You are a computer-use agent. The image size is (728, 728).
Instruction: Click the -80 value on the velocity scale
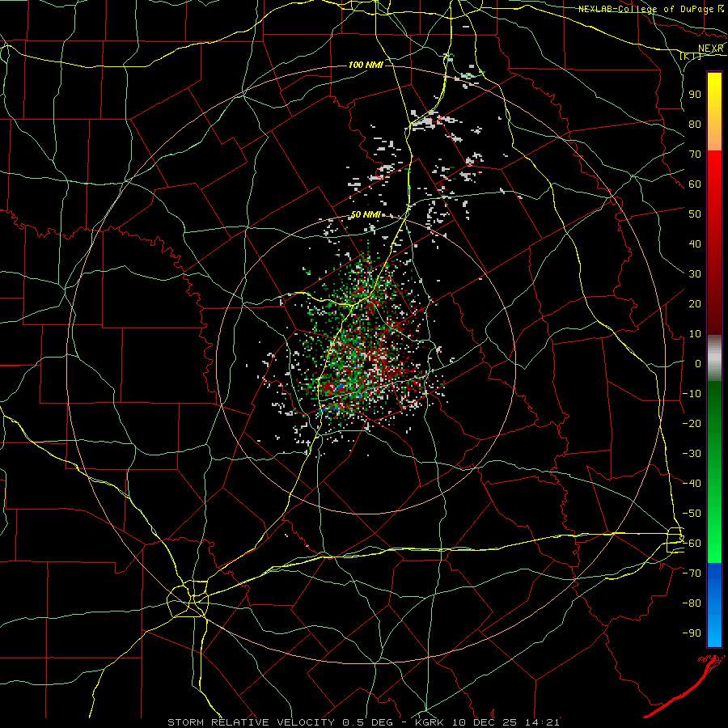pyautogui.click(x=692, y=603)
